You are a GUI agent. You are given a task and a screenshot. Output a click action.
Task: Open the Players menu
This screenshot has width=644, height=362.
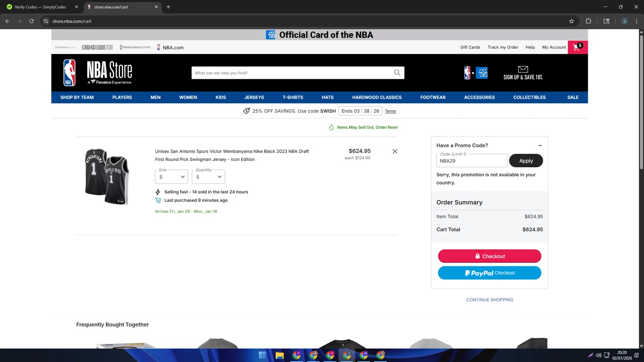click(x=122, y=97)
